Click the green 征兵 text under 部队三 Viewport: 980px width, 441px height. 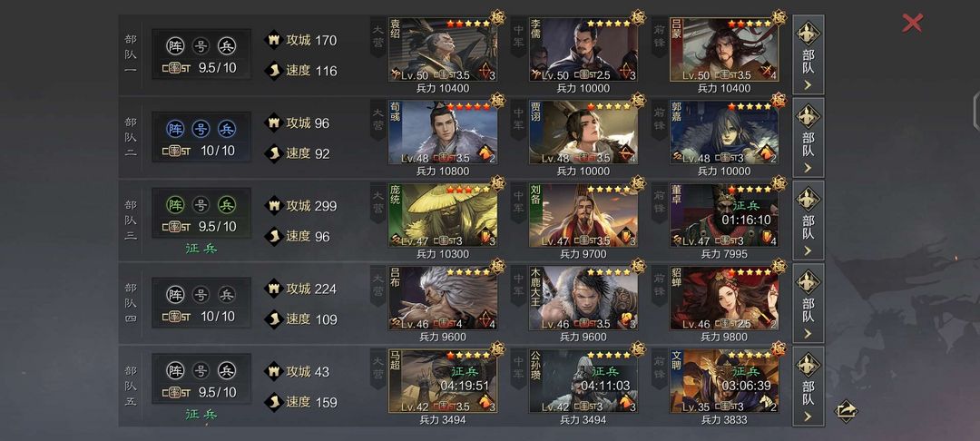201,248
